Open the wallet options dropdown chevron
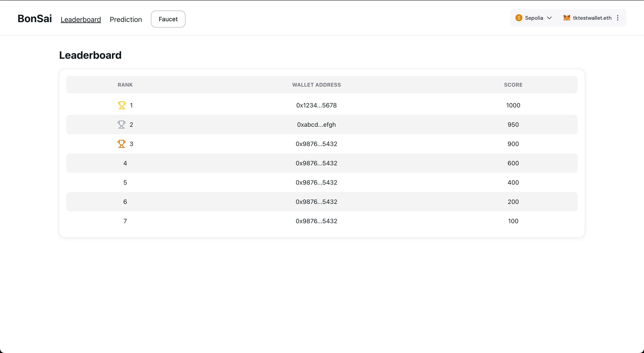 pos(550,18)
